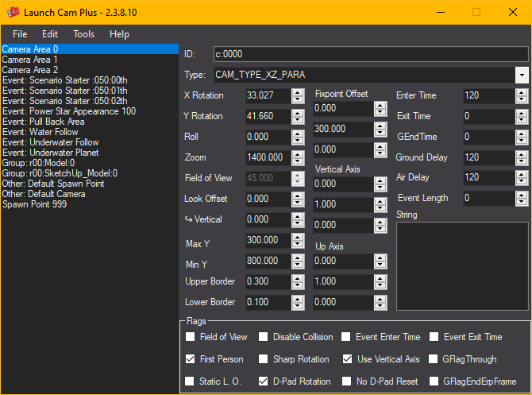The width and height of the screenshot is (532, 395).
Task: Enable the GFlagEndErpFrame flag
Action: click(434, 381)
